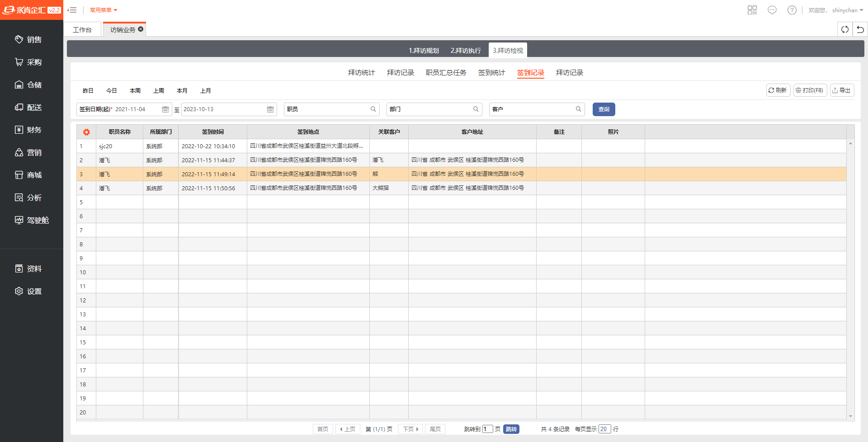Click the 导出 export button
The height and width of the screenshot is (442, 868).
[842, 90]
